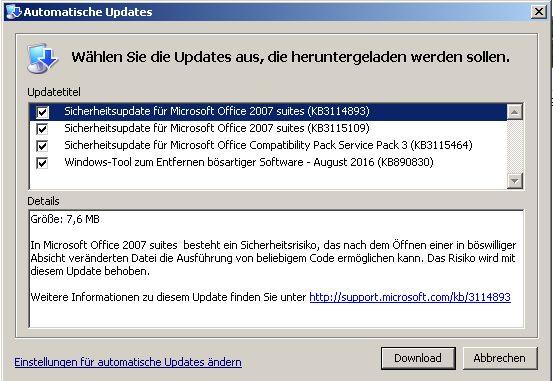Click the empty area below the update list entries

point(268,180)
